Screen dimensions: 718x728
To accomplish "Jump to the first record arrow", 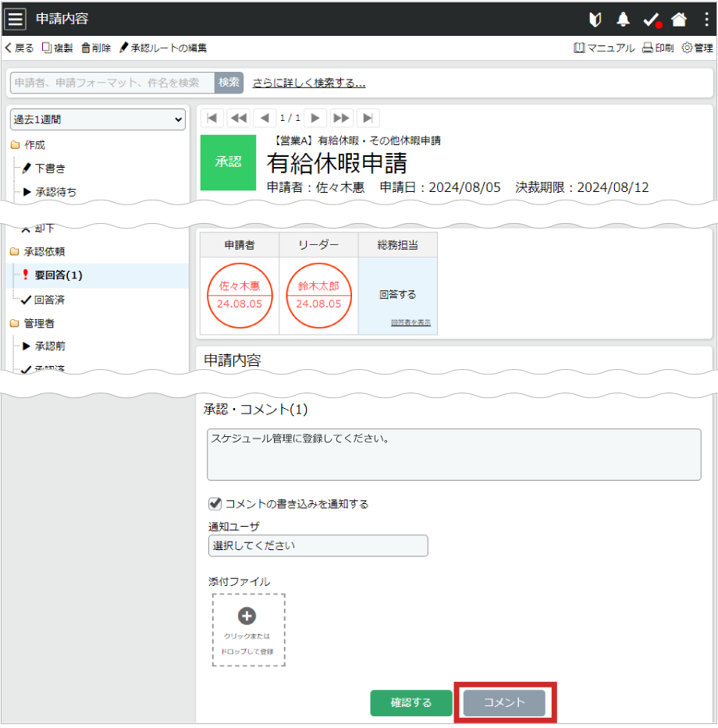I will (212, 118).
